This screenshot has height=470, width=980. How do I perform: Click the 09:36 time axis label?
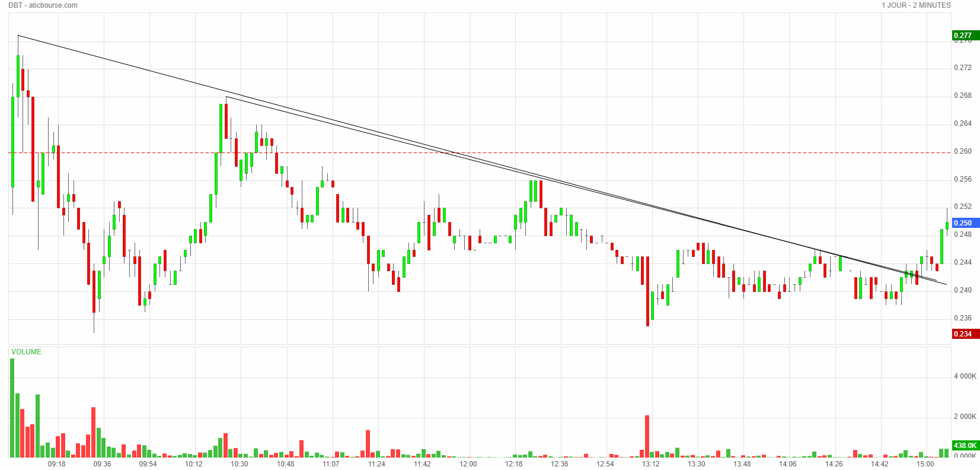[103, 464]
